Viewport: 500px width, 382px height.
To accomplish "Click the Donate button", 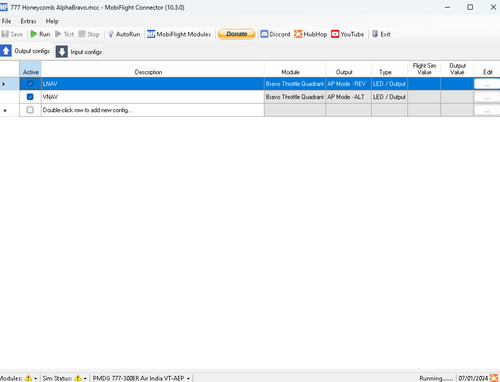I will tap(237, 34).
